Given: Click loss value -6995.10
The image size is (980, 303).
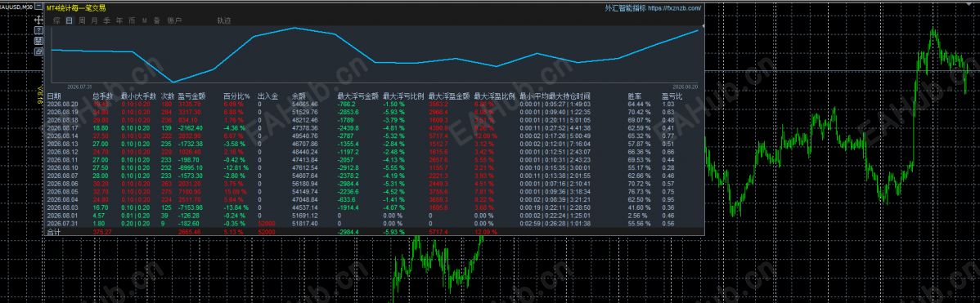Looking at the screenshot, I should (191, 167).
